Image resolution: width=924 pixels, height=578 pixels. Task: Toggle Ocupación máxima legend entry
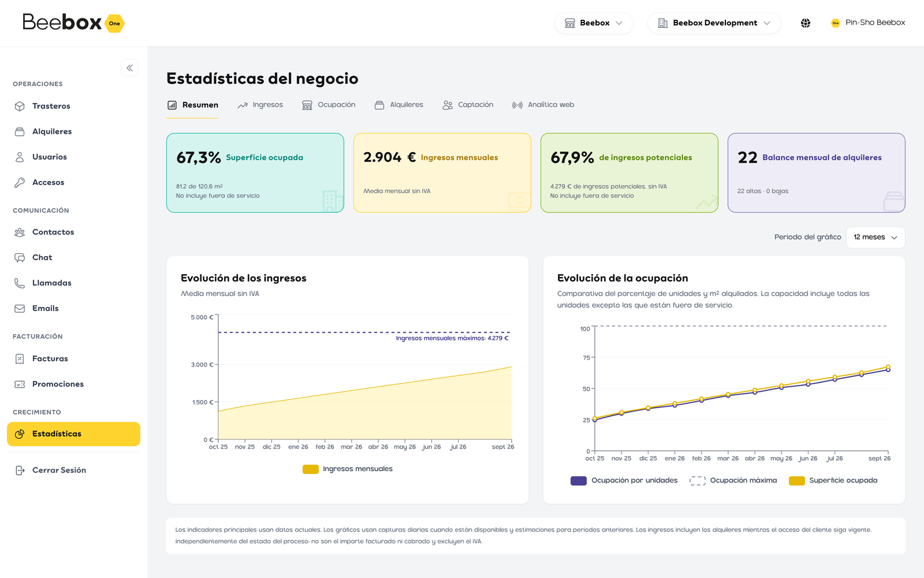point(733,481)
